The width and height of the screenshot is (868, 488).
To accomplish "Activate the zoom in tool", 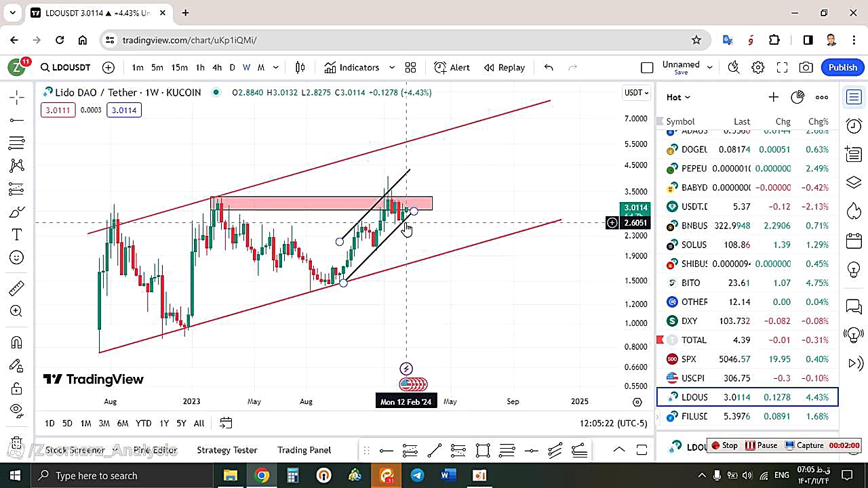I will click(x=17, y=311).
